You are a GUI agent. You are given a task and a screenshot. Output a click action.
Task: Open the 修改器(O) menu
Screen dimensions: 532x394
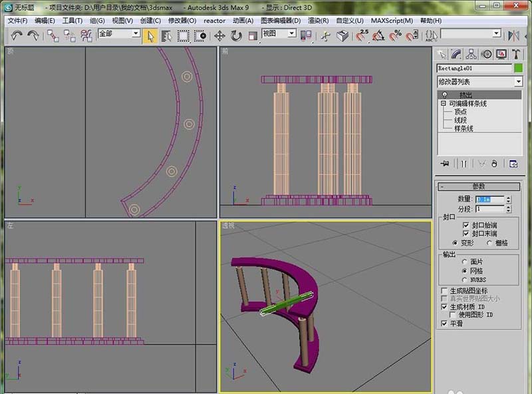coord(182,21)
